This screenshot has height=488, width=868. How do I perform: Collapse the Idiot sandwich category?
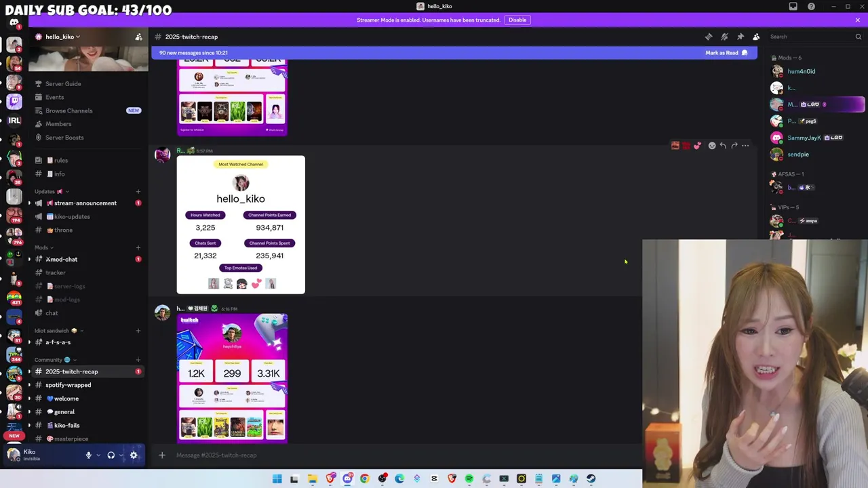point(58,331)
